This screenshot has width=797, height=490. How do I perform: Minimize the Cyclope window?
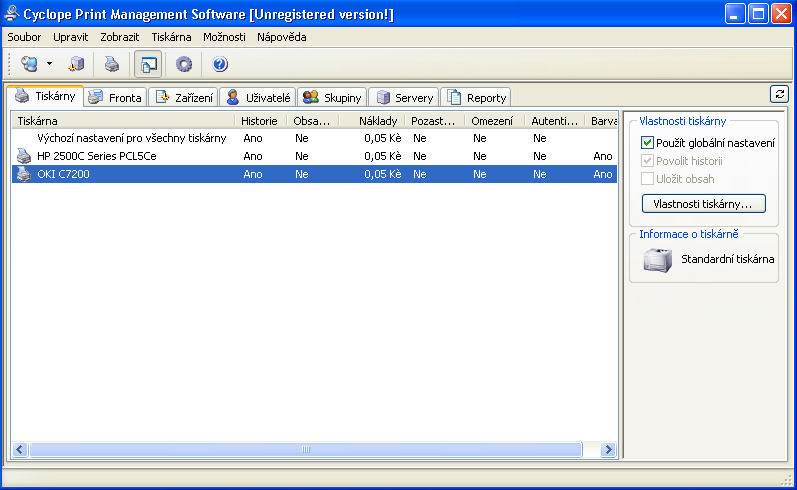(734, 14)
